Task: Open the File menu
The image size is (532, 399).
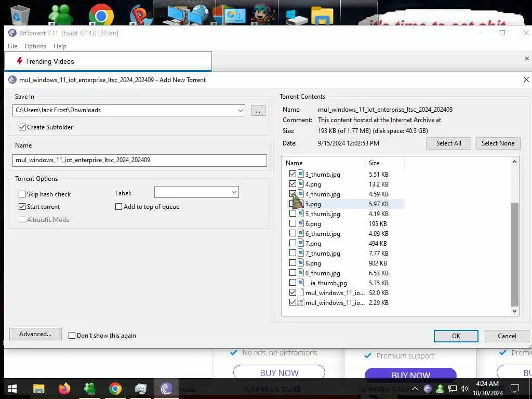Action: click(x=12, y=46)
